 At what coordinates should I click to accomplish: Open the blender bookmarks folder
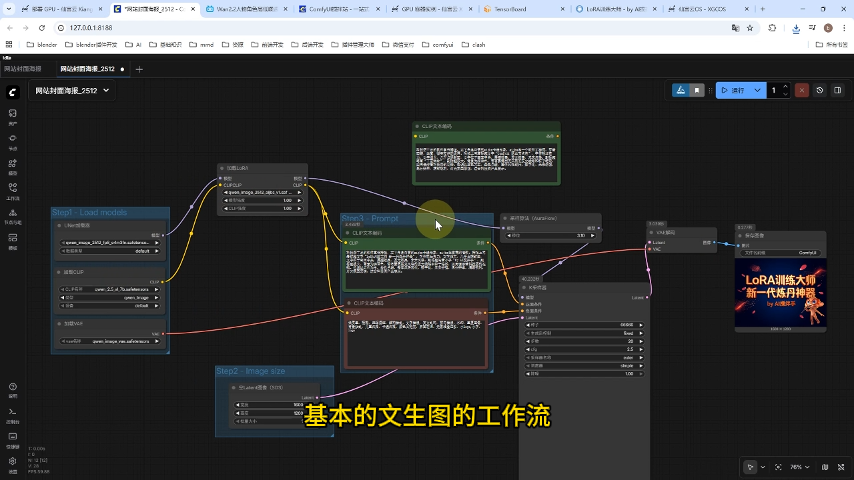click(x=42, y=45)
